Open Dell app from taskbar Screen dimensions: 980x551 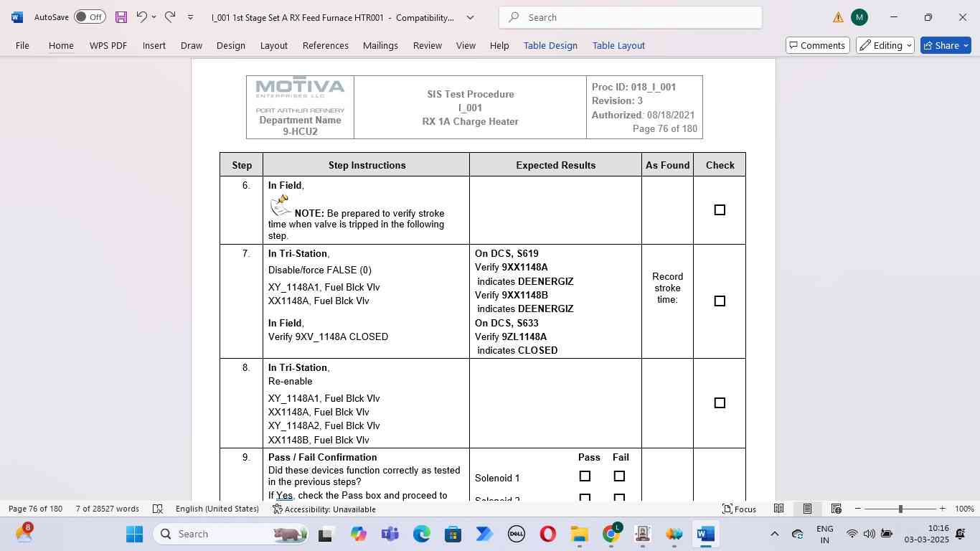pyautogui.click(x=517, y=534)
